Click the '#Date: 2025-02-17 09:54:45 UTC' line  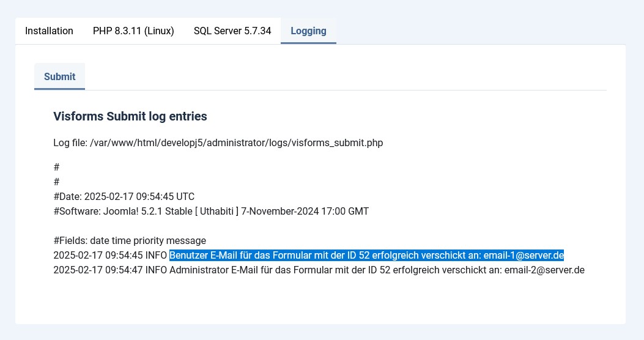(124, 197)
